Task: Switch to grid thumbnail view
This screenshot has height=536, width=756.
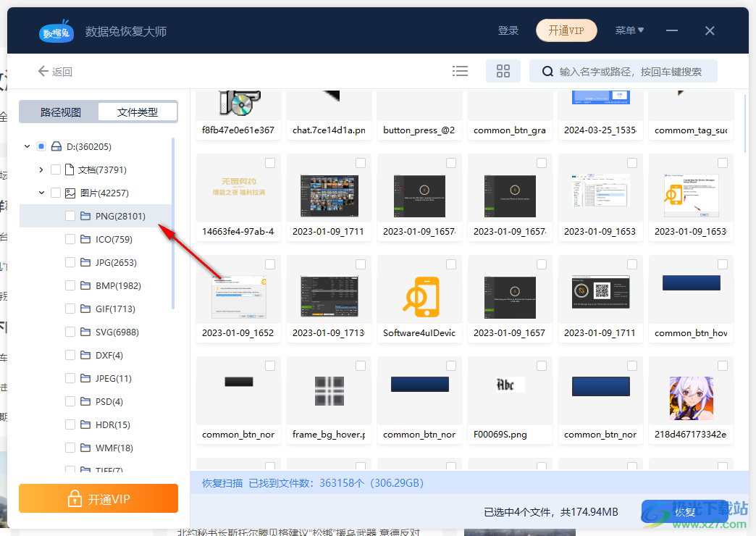Action: pos(503,71)
